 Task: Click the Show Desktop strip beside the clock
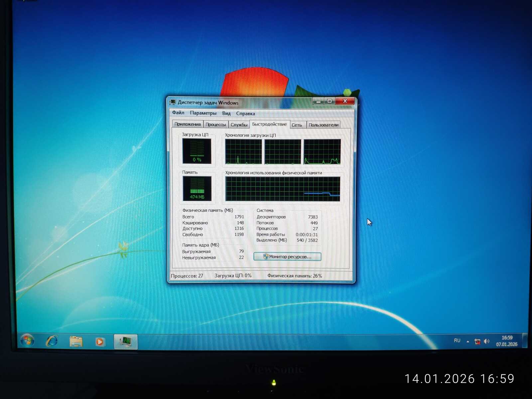click(x=524, y=341)
